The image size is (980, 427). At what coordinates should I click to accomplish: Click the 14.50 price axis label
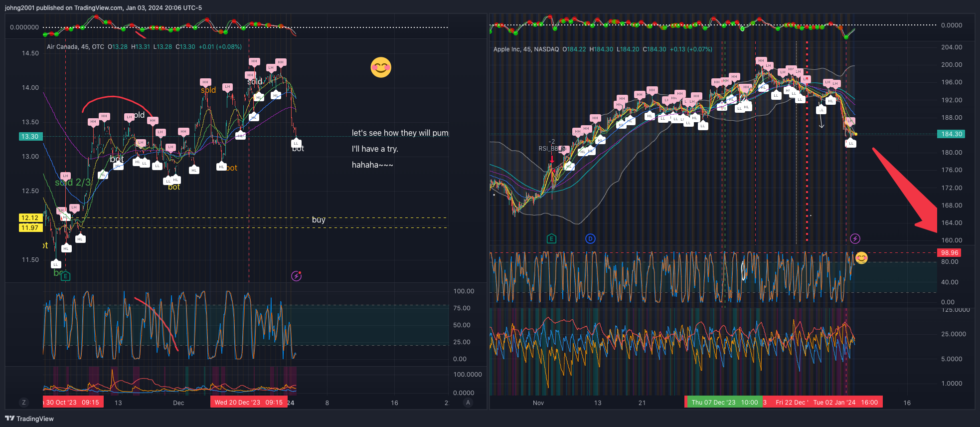tap(30, 53)
